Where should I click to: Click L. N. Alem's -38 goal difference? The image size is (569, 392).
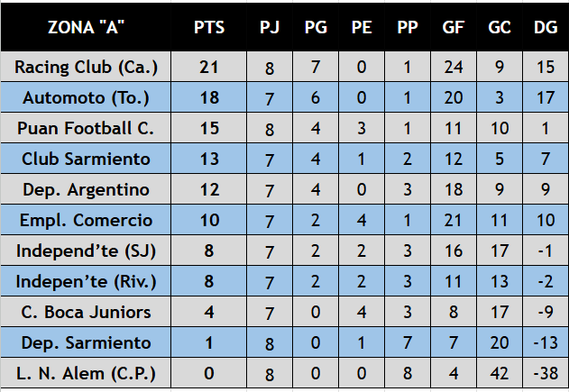tap(546, 373)
